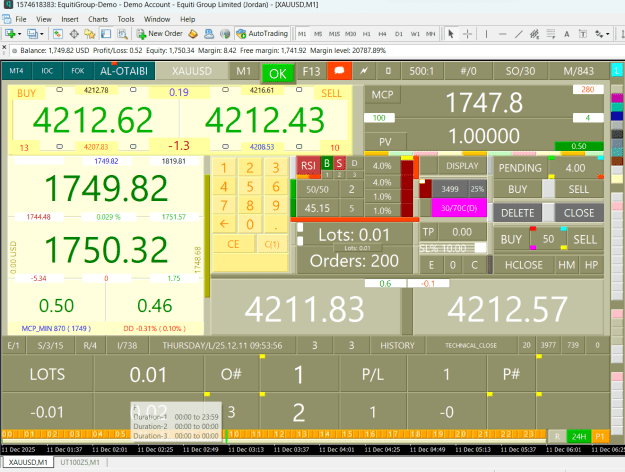Open the Insert menu

70,19
